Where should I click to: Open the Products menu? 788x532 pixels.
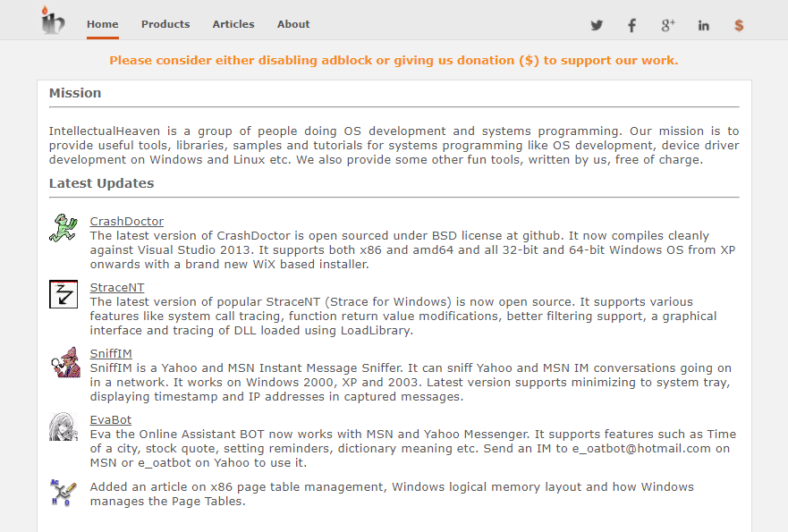[x=165, y=24]
